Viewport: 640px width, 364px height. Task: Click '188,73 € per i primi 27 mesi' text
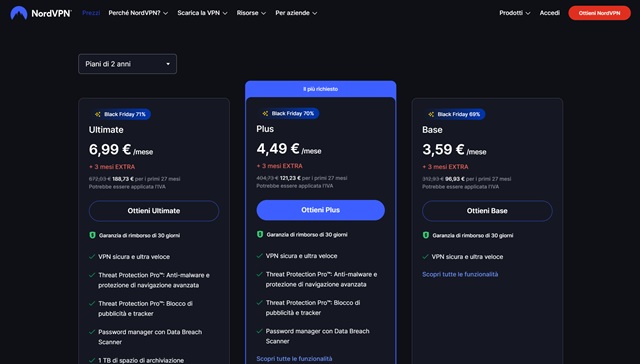tap(146, 179)
